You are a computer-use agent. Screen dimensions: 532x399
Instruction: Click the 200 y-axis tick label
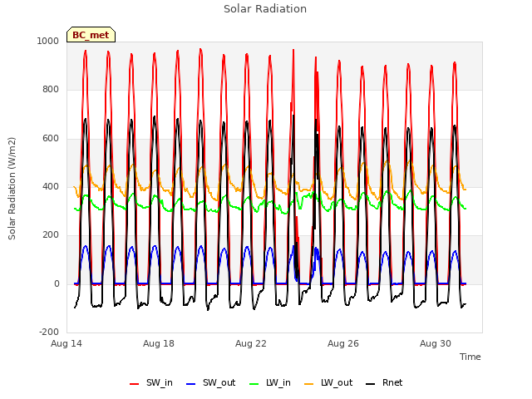coord(51,235)
